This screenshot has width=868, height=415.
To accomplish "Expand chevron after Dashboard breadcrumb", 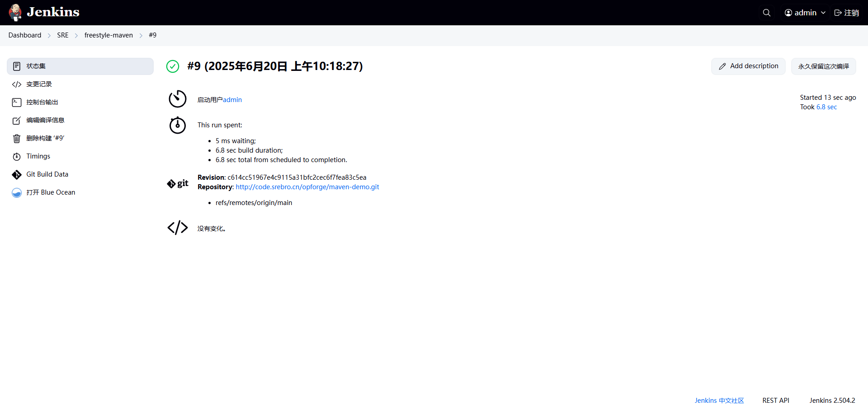I will [49, 36].
